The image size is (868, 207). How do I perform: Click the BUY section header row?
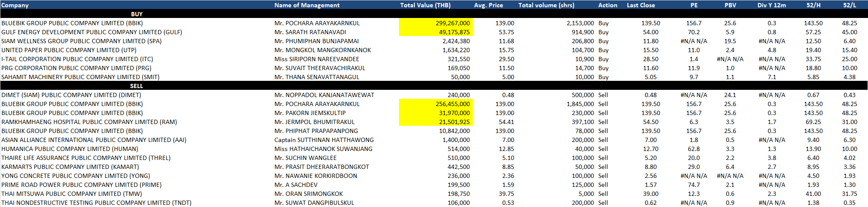point(137,14)
